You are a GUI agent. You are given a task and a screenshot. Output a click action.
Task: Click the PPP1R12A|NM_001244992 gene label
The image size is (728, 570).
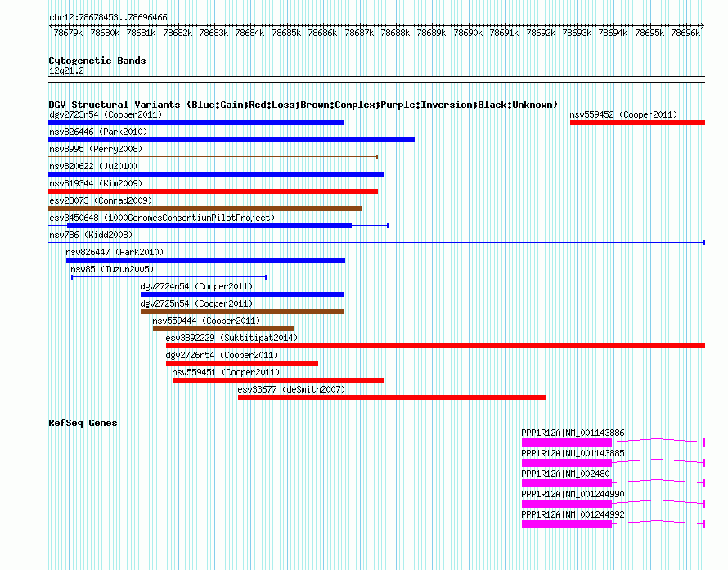[x=573, y=514]
